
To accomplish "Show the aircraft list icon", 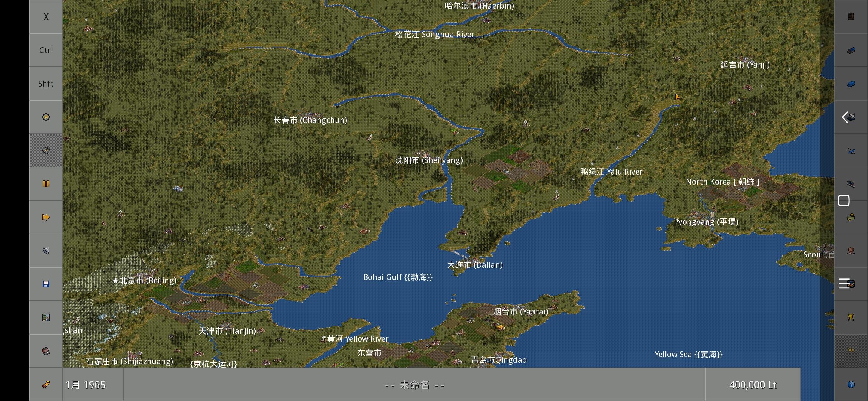I will coord(851,150).
